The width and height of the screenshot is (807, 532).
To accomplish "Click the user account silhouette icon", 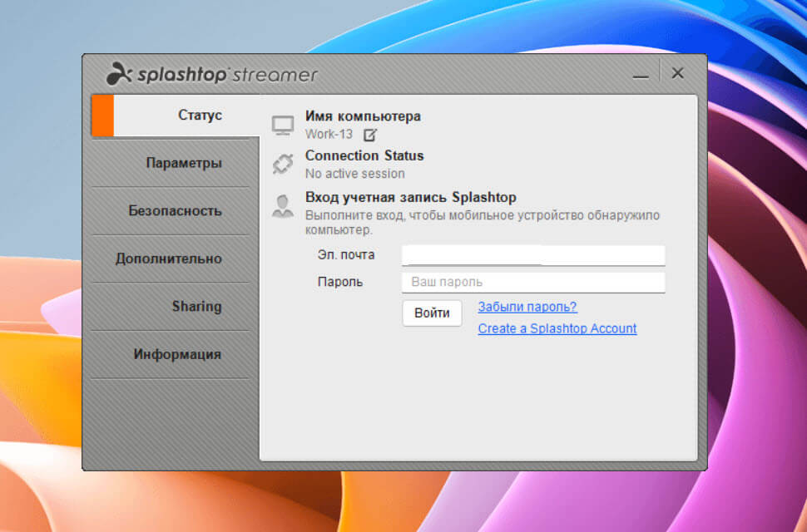I will pos(283,206).
